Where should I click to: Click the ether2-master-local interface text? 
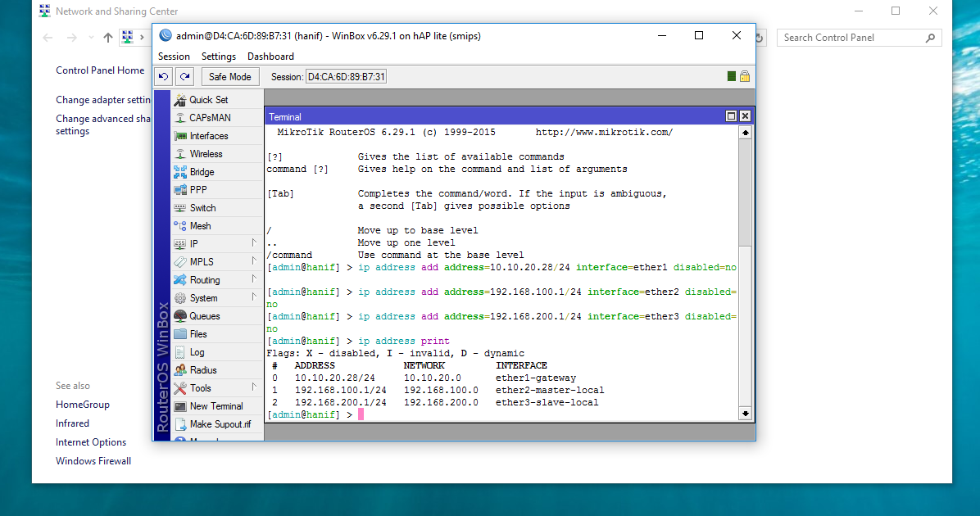click(x=550, y=391)
